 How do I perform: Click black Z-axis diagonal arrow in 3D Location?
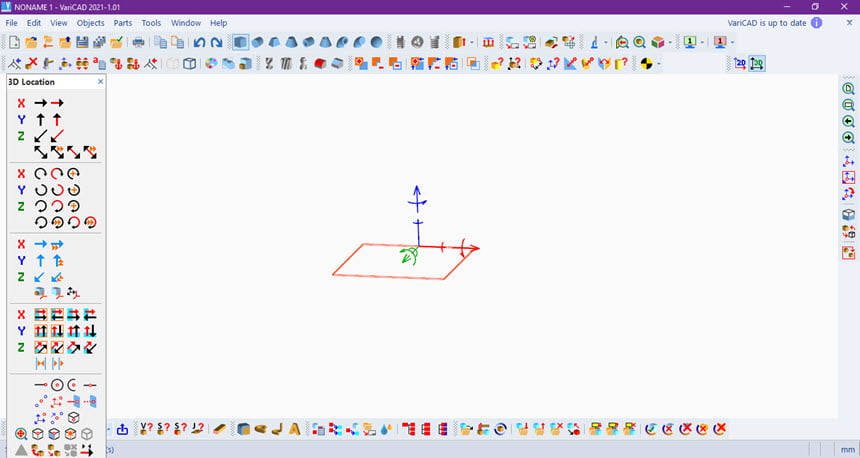[41, 135]
